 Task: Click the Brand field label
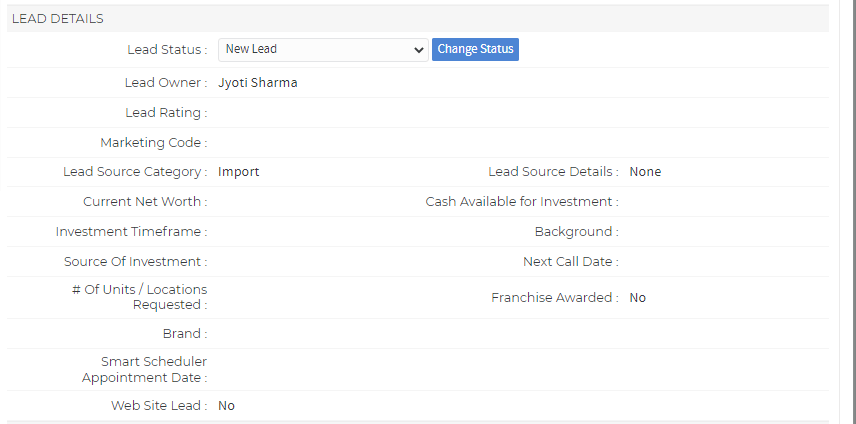point(184,334)
